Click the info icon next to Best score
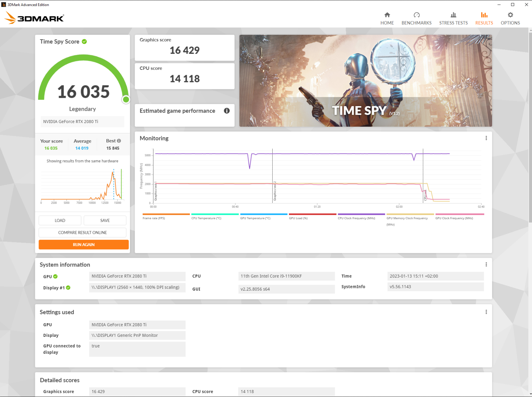The height and width of the screenshot is (397, 532). click(119, 141)
